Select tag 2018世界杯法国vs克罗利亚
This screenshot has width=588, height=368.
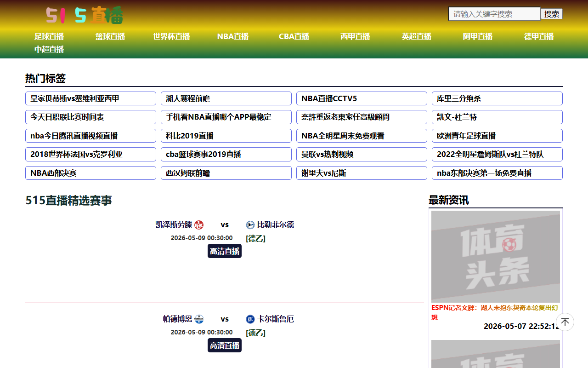click(90, 154)
